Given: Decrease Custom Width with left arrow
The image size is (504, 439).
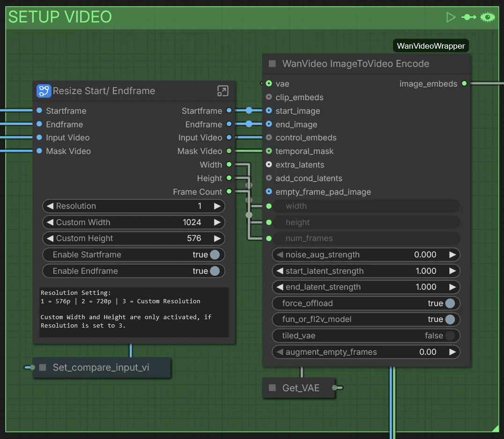Looking at the screenshot, I should pyautogui.click(x=50, y=222).
